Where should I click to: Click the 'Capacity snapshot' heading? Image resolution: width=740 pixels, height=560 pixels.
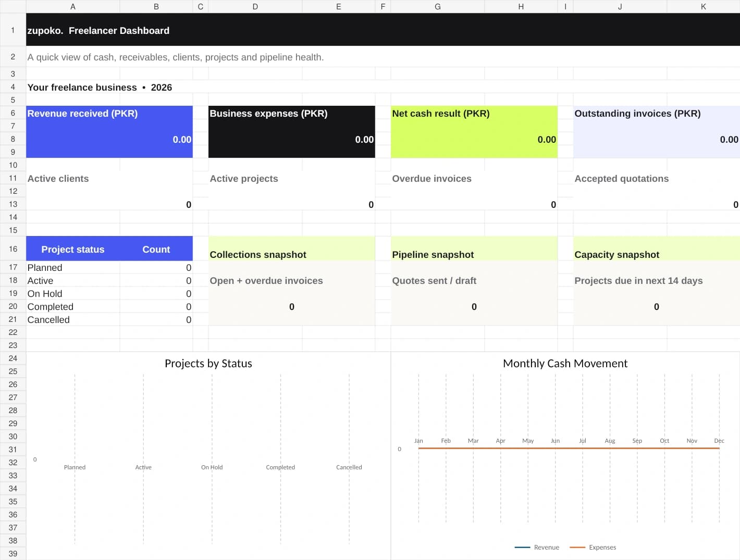[x=616, y=255]
